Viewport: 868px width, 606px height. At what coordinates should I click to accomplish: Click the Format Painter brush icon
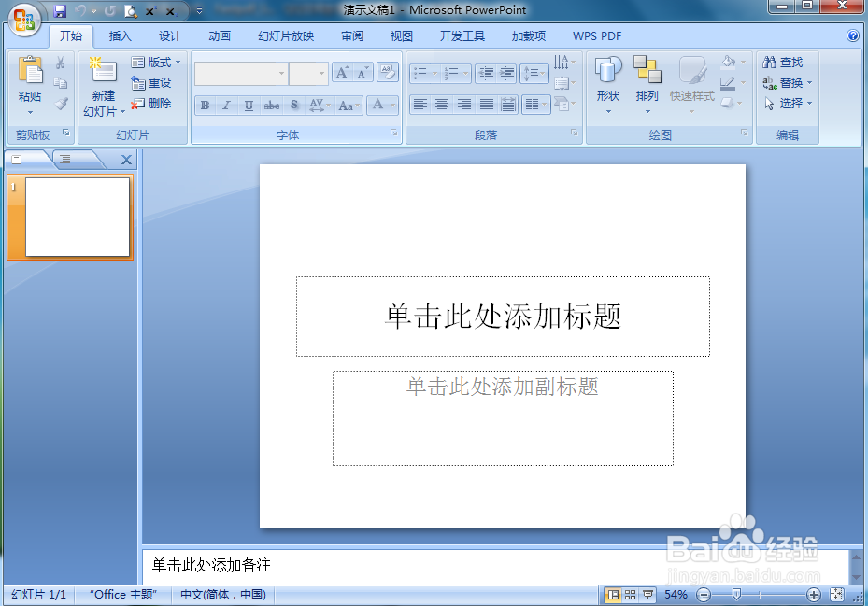[62, 103]
